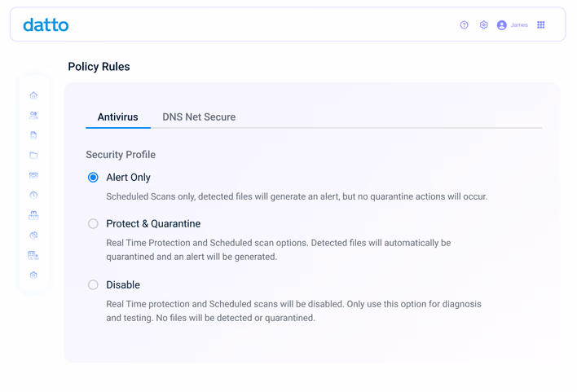
Task: Open the Home icon in sidebar
Action: (33, 95)
